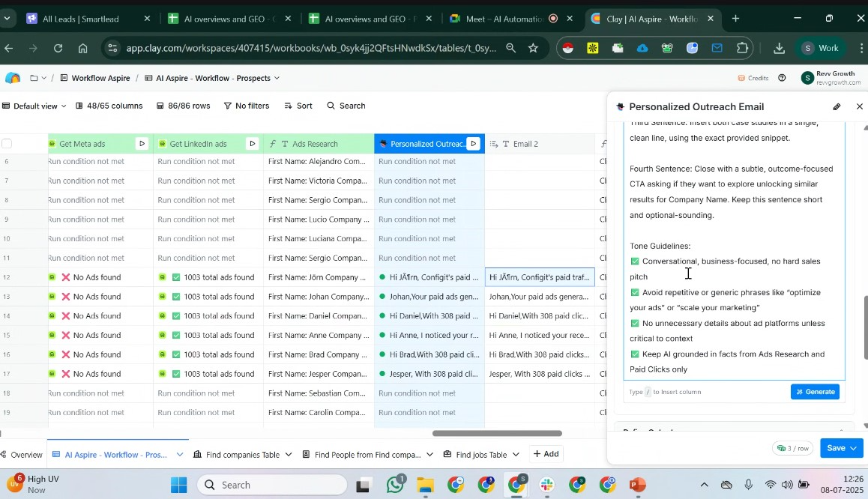Open the Revv Growth account menu

tap(831, 78)
